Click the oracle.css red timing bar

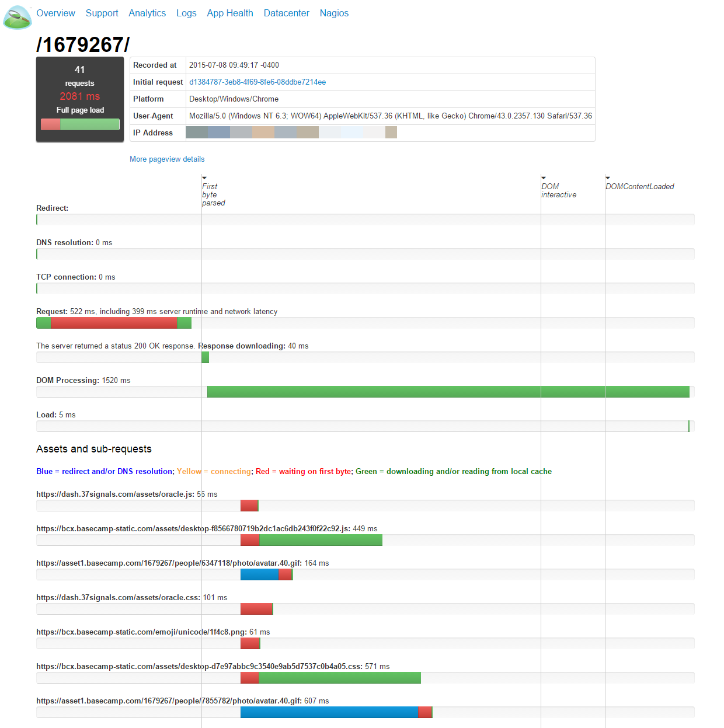pos(256,609)
